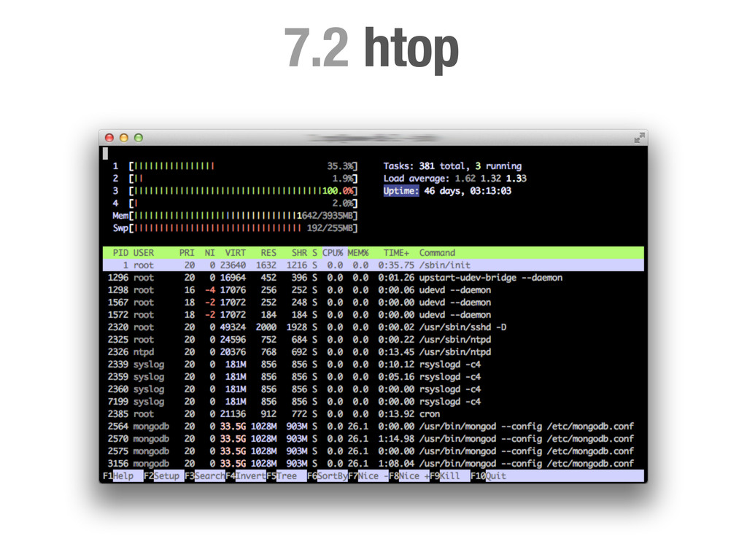Screen dimensions: 747x560
Task: Activate F3 Search in the footer
Action: coord(205,475)
